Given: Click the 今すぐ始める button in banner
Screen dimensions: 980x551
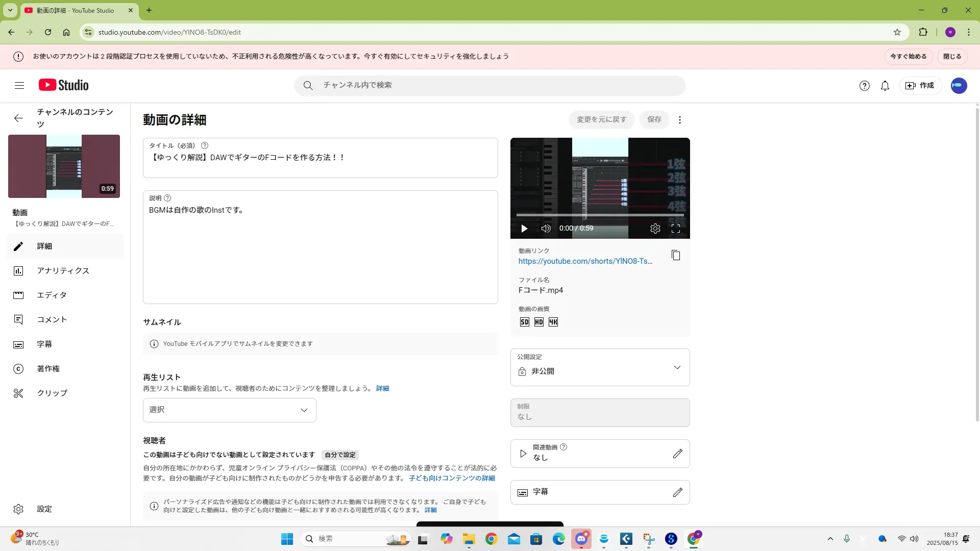Looking at the screenshot, I should click(908, 57).
